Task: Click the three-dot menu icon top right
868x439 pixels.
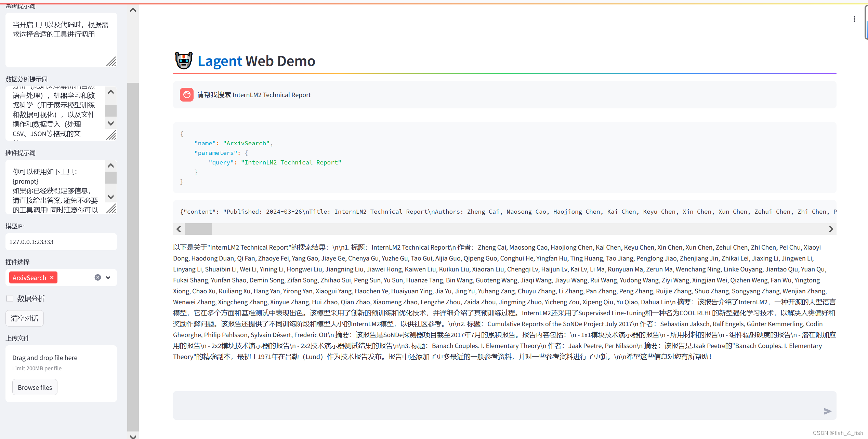Action: click(x=855, y=19)
